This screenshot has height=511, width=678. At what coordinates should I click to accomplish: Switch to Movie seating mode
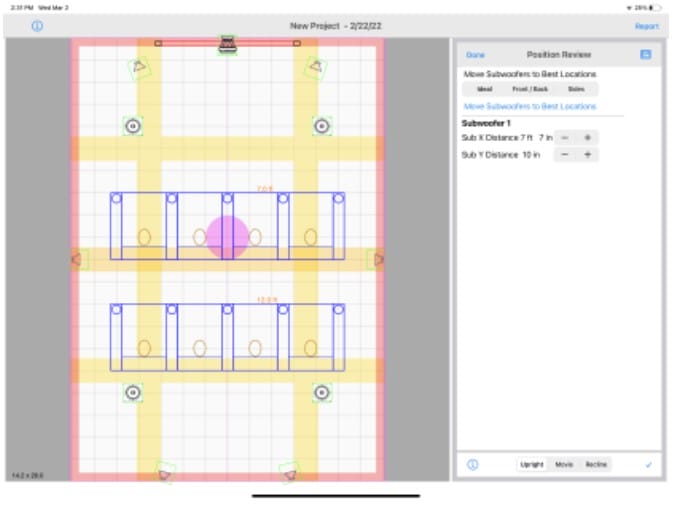[x=564, y=465]
